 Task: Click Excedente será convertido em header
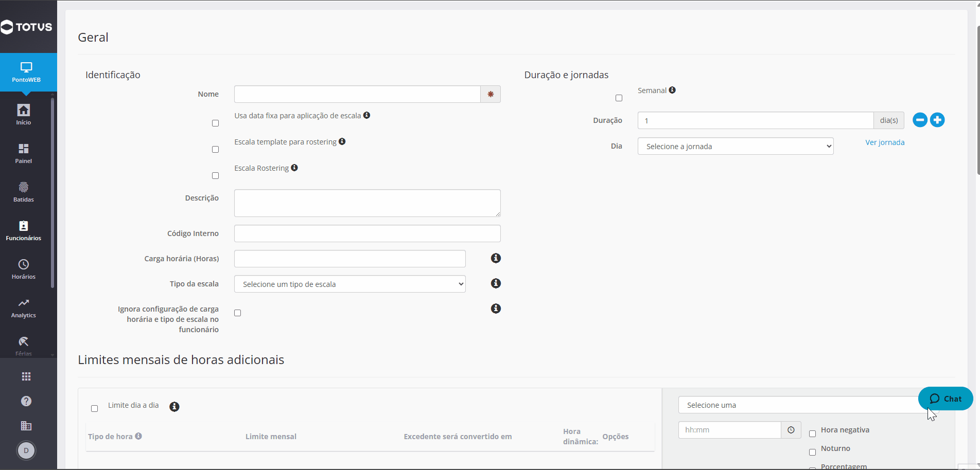click(x=458, y=437)
